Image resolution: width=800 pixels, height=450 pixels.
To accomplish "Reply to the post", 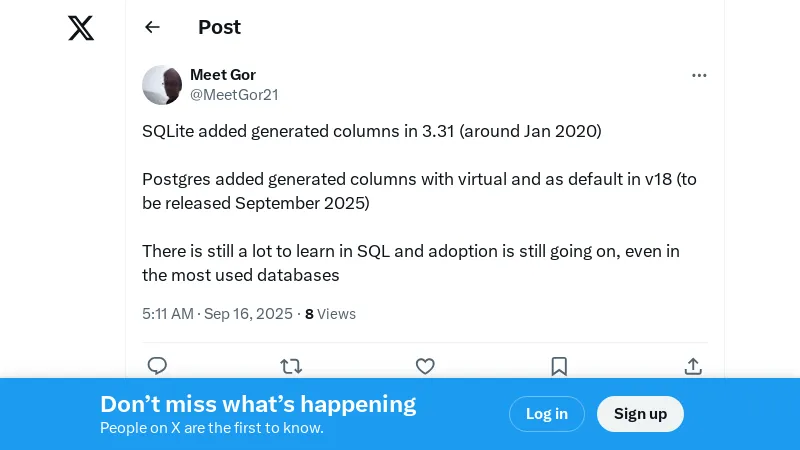I will [157, 366].
